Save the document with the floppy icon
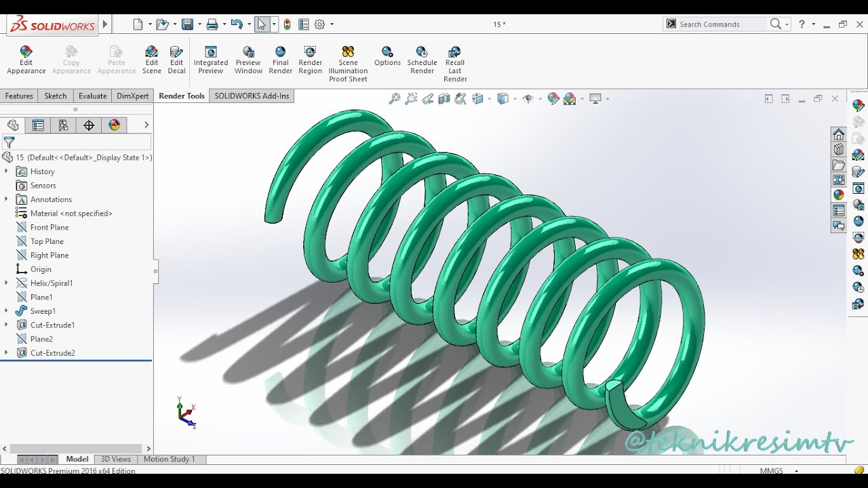Viewport: 868px width, 488px height. click(x=187, y=24)
